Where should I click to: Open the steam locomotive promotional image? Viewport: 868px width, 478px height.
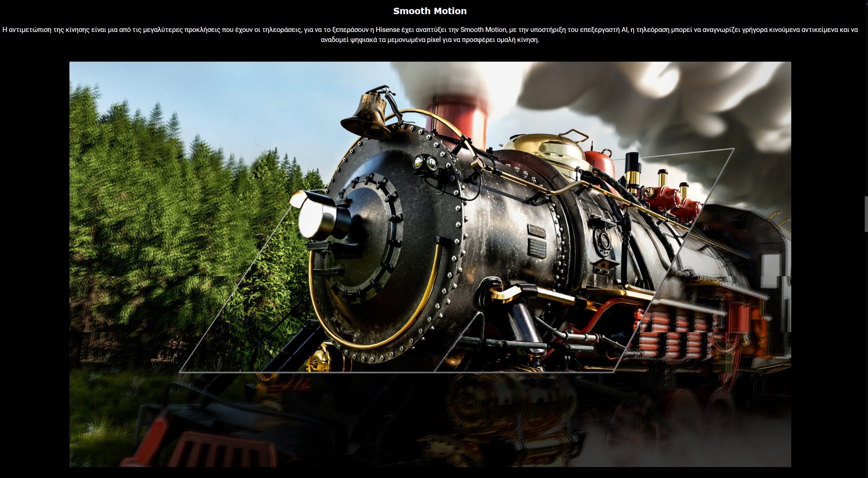pos(430,264)
